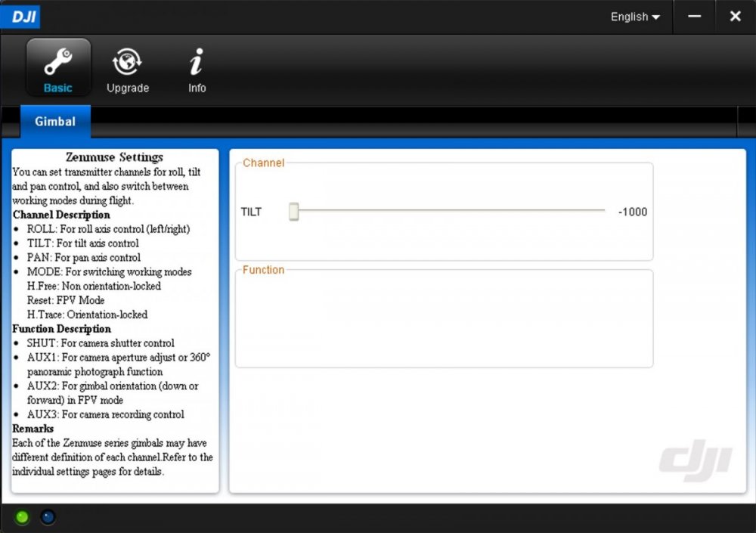Open the Upgrade globe section
This screenshot has height=533, width=756.
(x=127, y=70)
